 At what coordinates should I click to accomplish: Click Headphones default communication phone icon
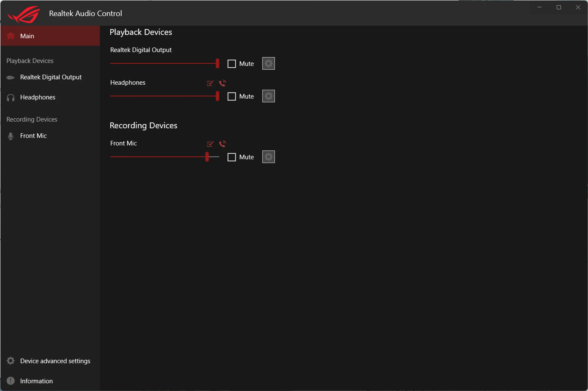[x=223, y=83]
